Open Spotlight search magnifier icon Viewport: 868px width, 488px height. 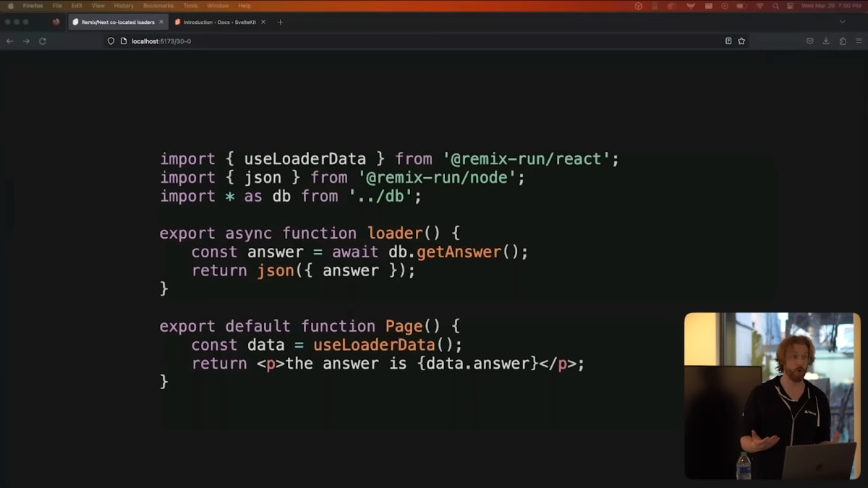(x=775, y=6)
